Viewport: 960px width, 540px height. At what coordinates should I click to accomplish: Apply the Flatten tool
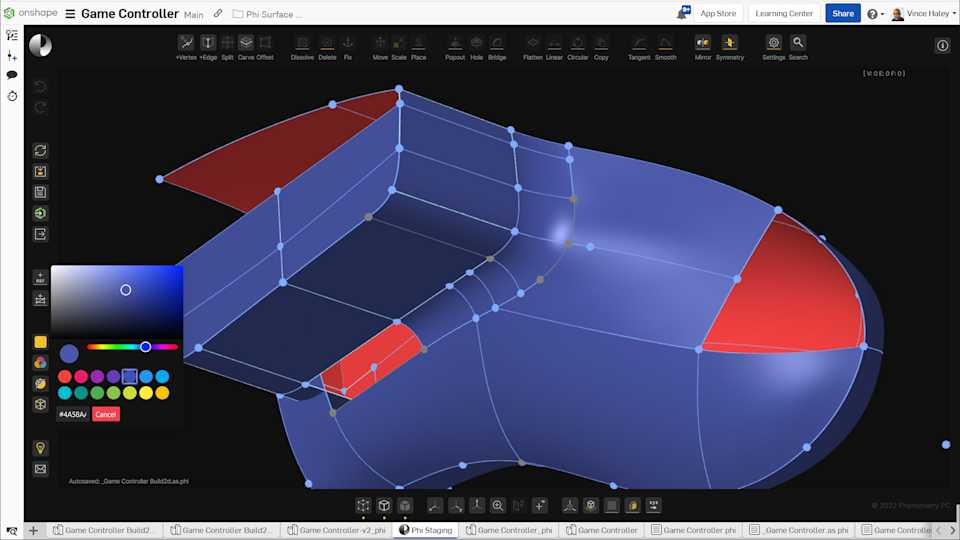[x=533, y=47]
